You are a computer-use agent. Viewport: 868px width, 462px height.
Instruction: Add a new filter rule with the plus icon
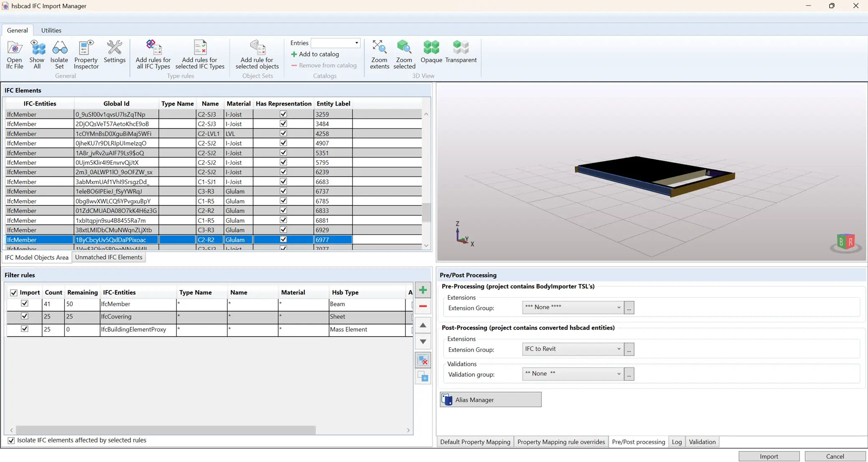(x=423, y=289)
